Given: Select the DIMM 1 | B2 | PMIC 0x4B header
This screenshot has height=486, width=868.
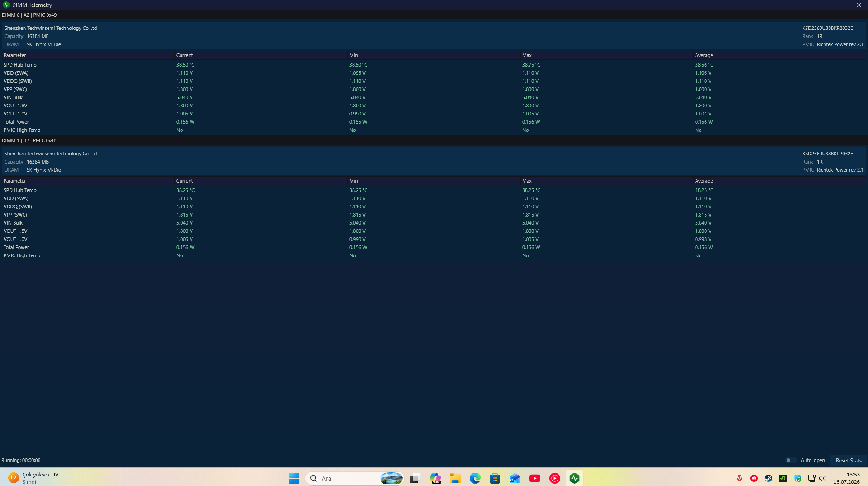Looking at the screenshot, I should click(x=29, y=140).
